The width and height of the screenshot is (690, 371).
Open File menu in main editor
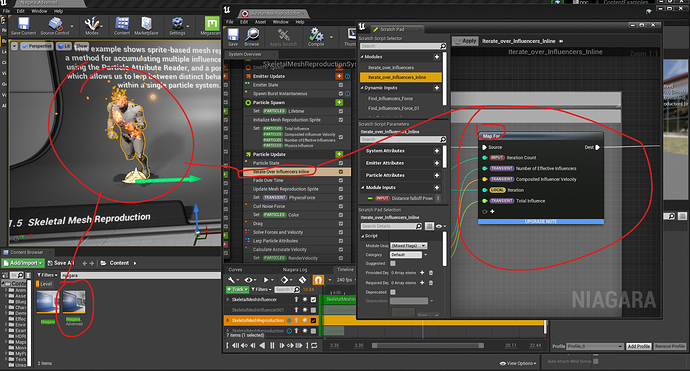pyautogui.click(x=6, y=11)
